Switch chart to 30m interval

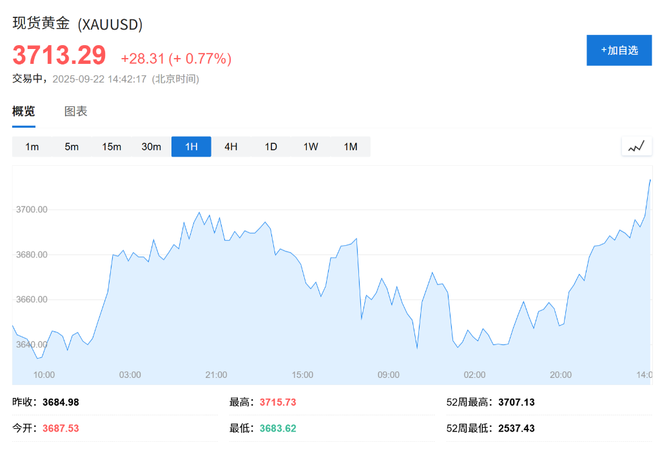pos(151,147)
